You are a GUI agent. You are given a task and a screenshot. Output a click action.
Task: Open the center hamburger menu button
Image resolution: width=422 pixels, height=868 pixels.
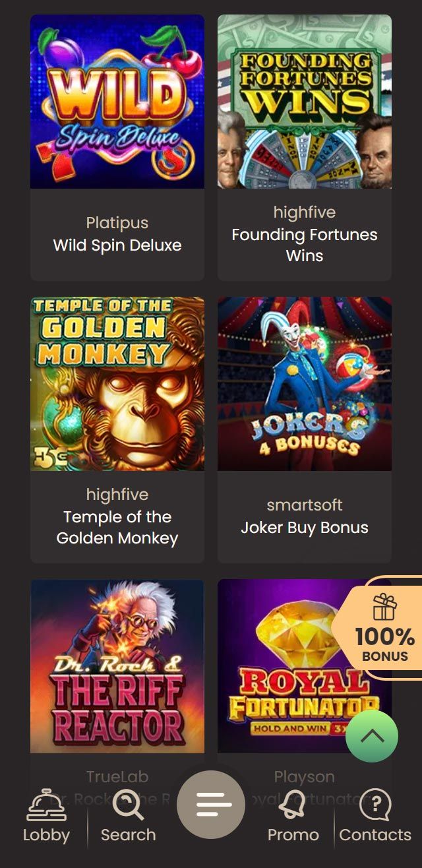click(x=211, y=805)
